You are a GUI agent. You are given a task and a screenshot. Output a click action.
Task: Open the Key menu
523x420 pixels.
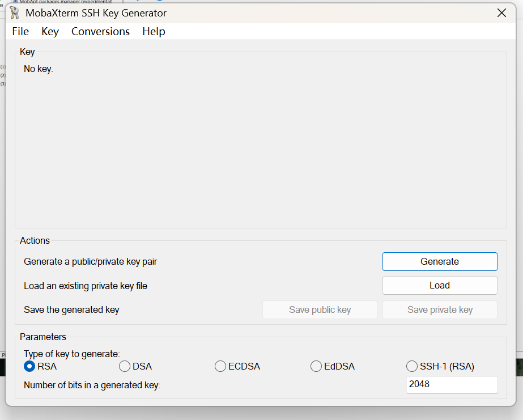coord(50,31)
